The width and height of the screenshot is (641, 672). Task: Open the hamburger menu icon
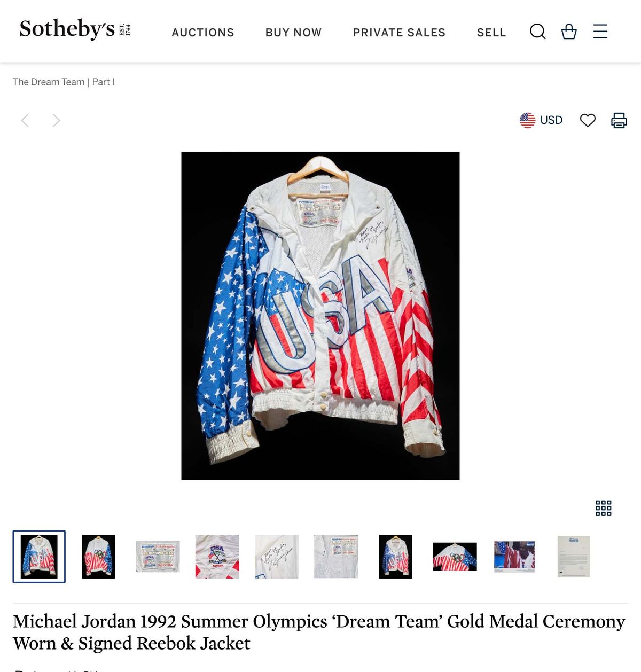(x=600, y=32)
